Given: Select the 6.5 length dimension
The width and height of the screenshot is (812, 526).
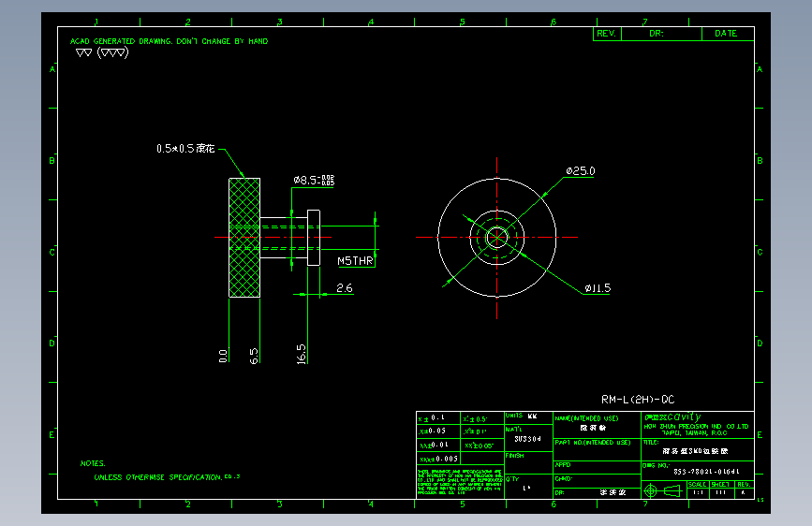Looking at the screenshot, I should 254,356.
